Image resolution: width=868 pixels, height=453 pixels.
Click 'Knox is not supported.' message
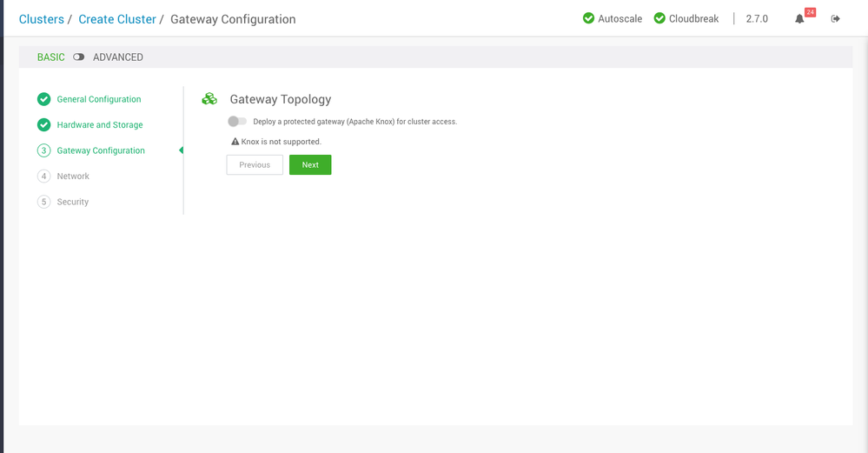point(282,142)
